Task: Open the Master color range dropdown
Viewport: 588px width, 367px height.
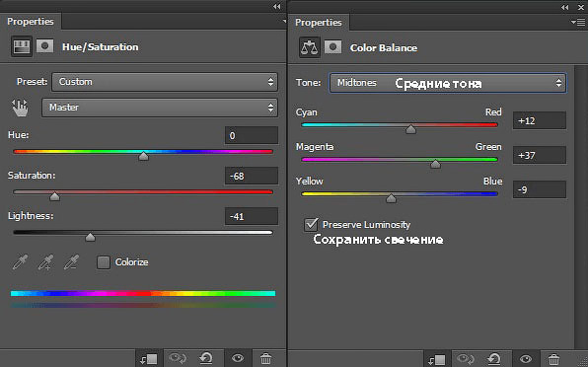Action: [160, 108]
